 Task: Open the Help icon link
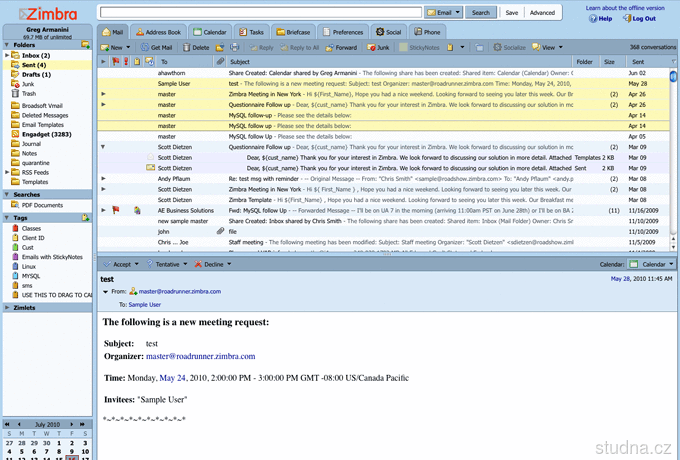605,18
